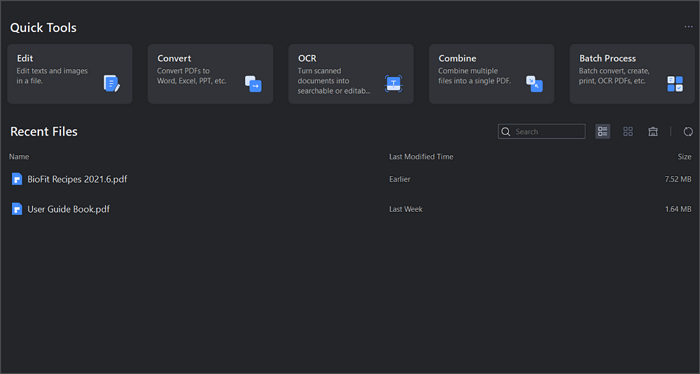The height and width of the screenshot is (374, 700).
Task: Click the Quick Tools heading
Action: point(43,28)
